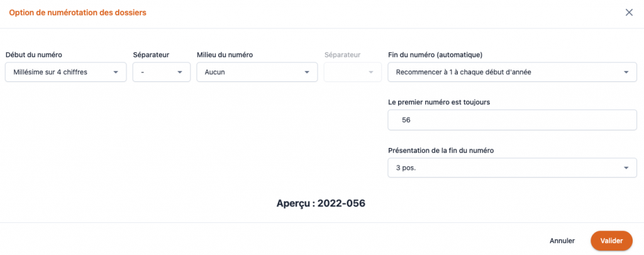Click the 'Début du numéro' field label
Screen dimensions: 644x255
[x=33, y=55]
